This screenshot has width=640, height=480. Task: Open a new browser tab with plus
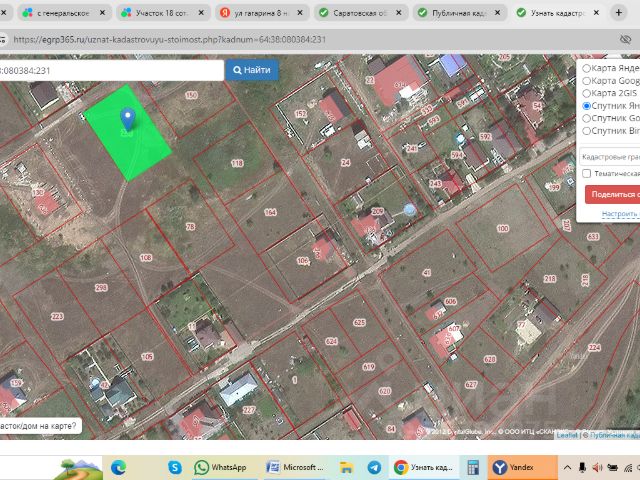(619, 13)
